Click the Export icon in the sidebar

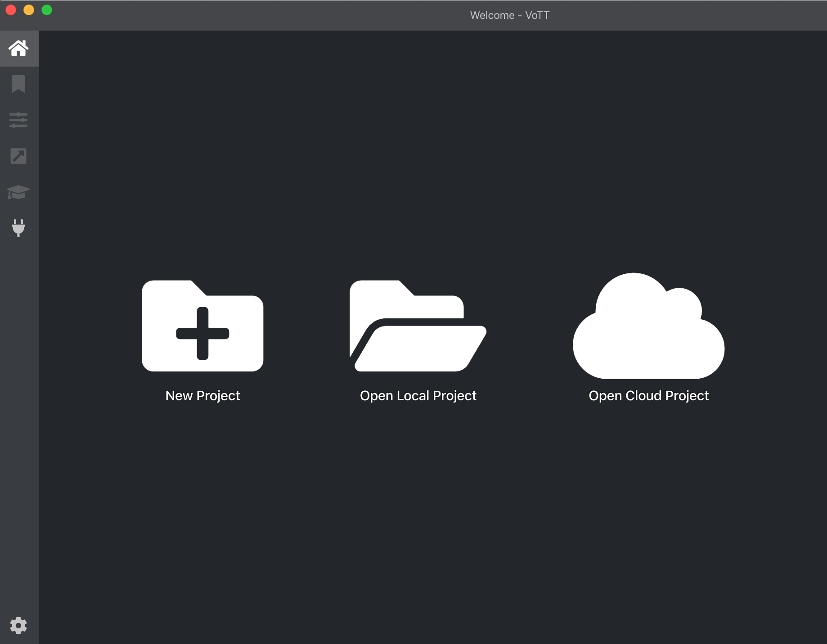click(x=19, y=156)
